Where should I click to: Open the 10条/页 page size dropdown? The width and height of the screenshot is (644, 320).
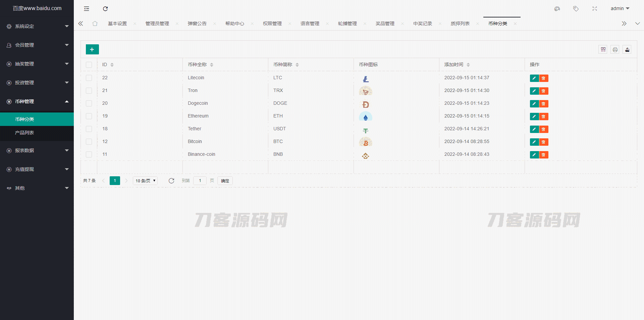[145, 181]
